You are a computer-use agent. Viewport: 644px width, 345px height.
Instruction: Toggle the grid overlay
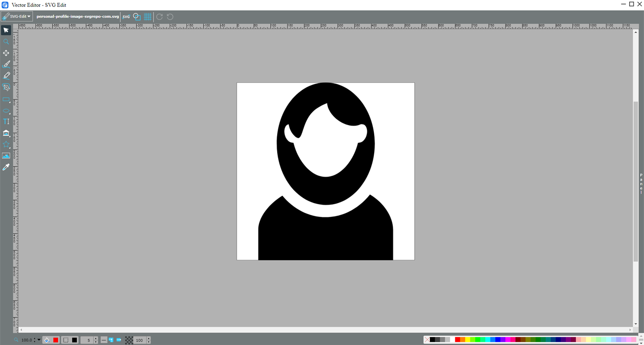pos(147,16)
